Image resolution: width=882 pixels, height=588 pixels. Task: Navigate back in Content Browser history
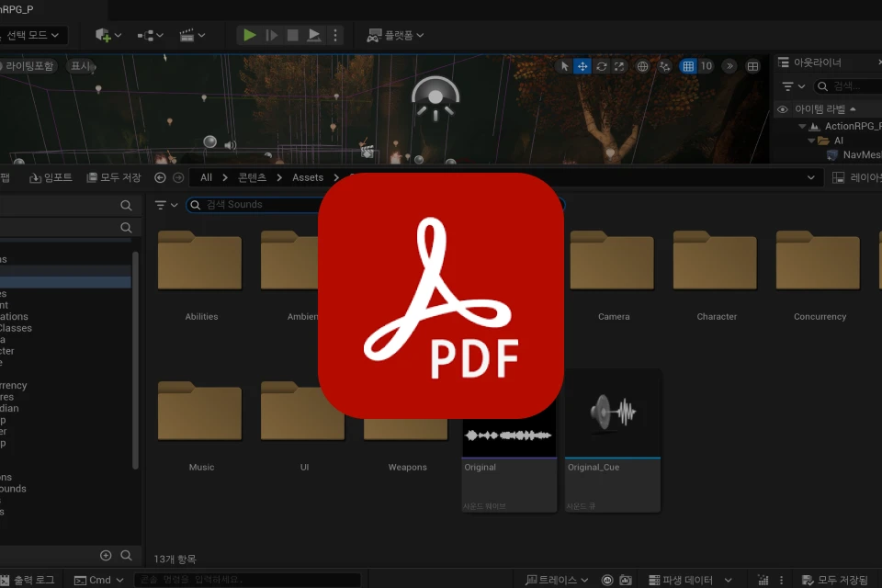tap(160, 178)
